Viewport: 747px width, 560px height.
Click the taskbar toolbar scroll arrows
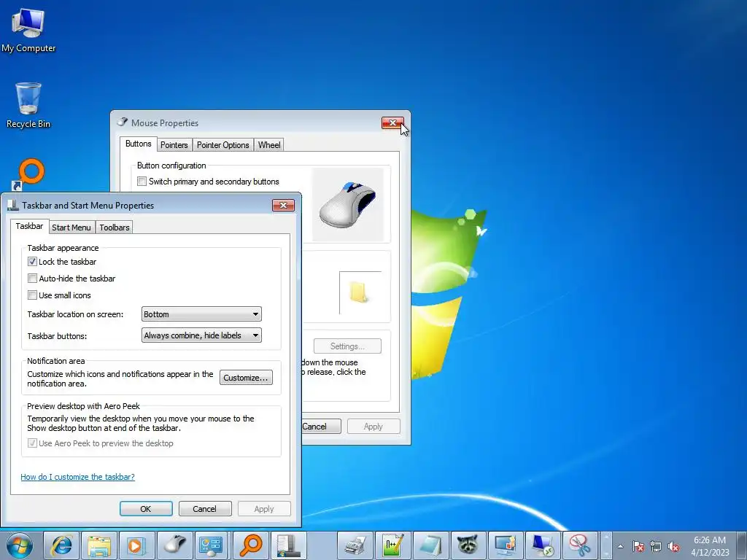[x=606, y=545]
